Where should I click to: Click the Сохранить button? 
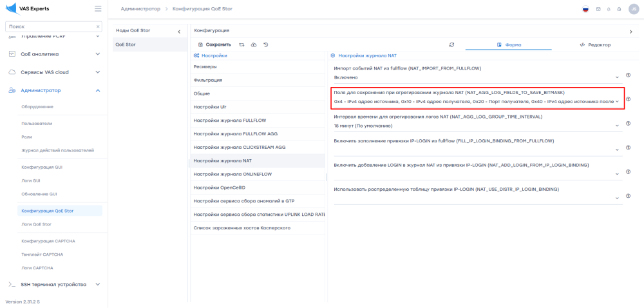pyautogui.click(x=214, y=44)
